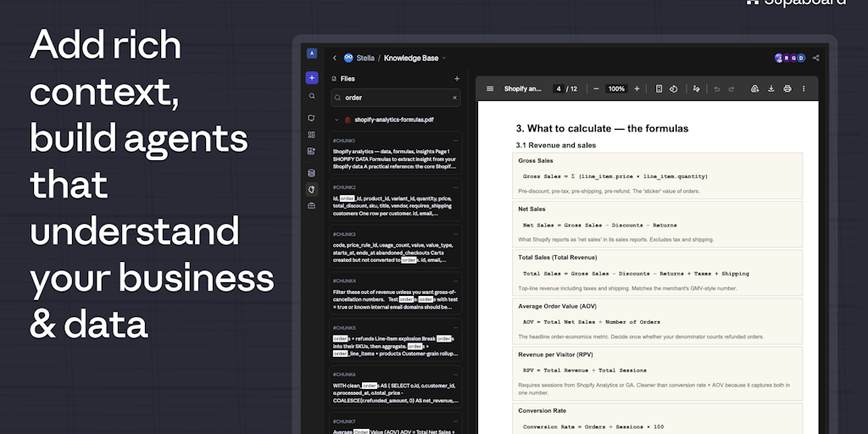
Task: Open the CHUNK1 text card
Action: click(x=395, y=153)
